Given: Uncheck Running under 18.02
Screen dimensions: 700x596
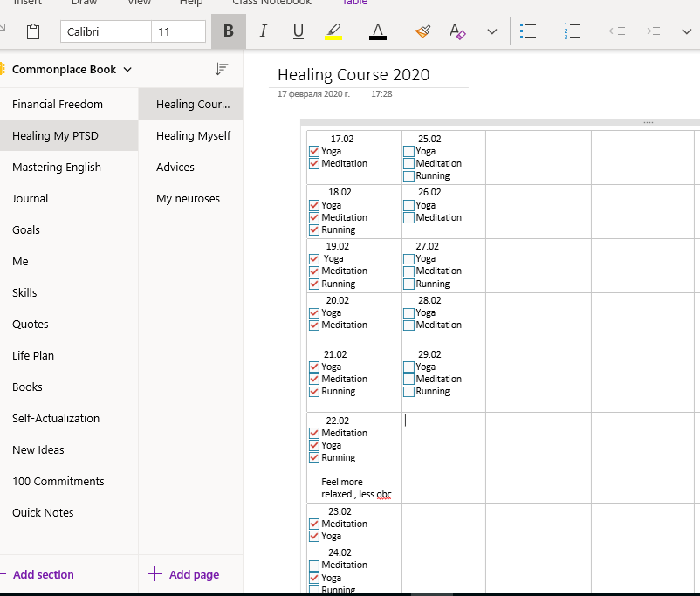Looking at the screenshot, I should click(x=314, y=230).
